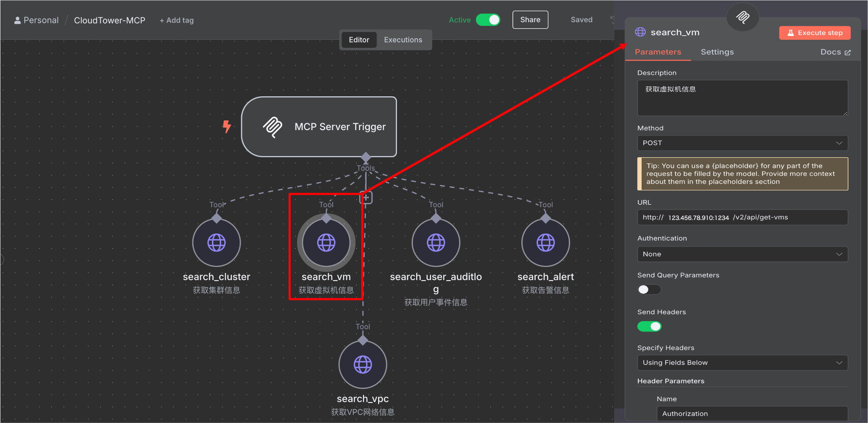Enable Send Query Parameters toggle
Viewport: 868px width, 423px height.
click(x=649, y=289)
